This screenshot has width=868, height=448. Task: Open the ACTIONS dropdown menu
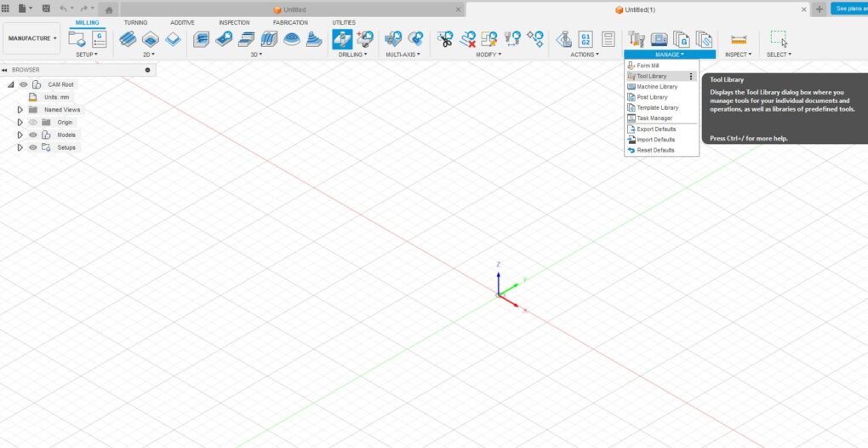tap(585, 55)
